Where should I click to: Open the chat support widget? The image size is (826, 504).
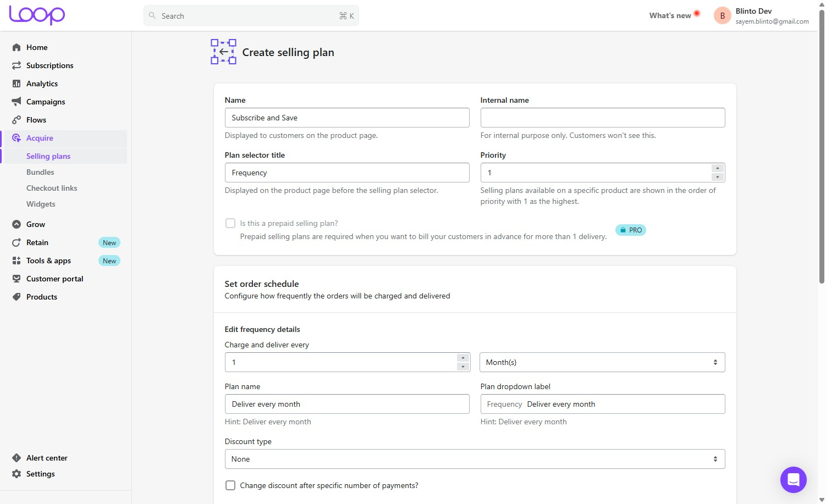tap(794, 480)
